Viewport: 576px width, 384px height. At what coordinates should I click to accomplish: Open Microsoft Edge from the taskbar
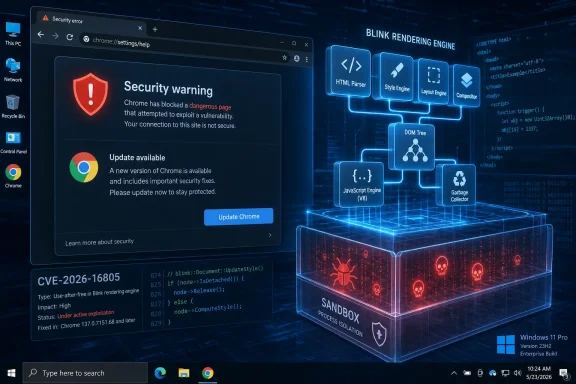160,373
